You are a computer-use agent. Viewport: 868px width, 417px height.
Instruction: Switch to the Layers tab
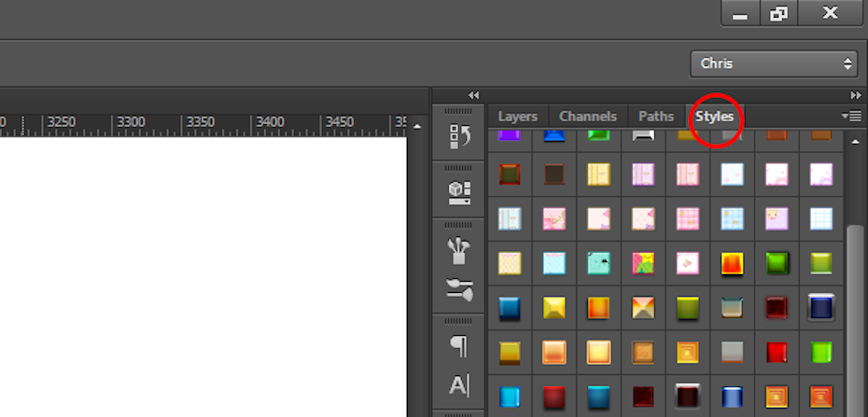(517, 117)
